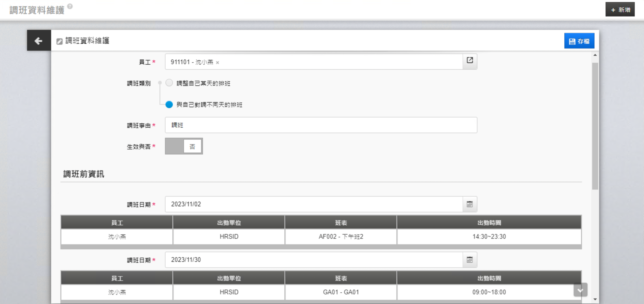644x304 pixels.
Task: Click the scroll-down chevron button
Action: coord(580,290)
